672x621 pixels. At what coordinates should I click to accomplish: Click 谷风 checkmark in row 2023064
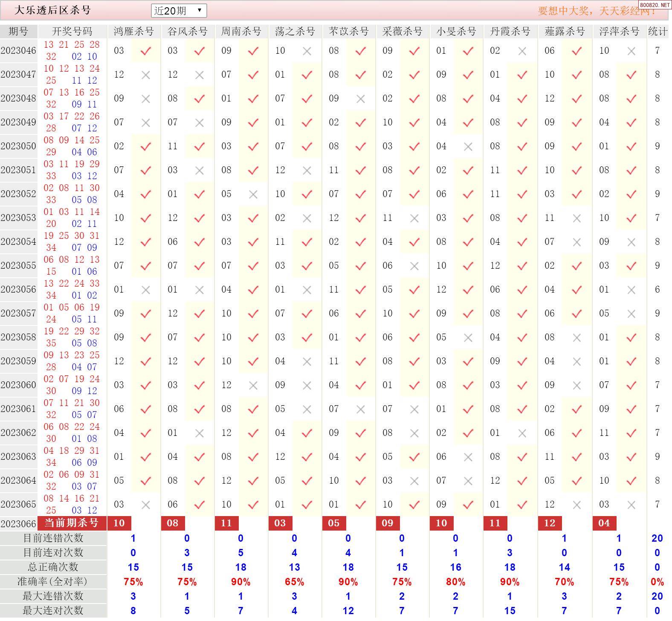click(x=199, y=481)
